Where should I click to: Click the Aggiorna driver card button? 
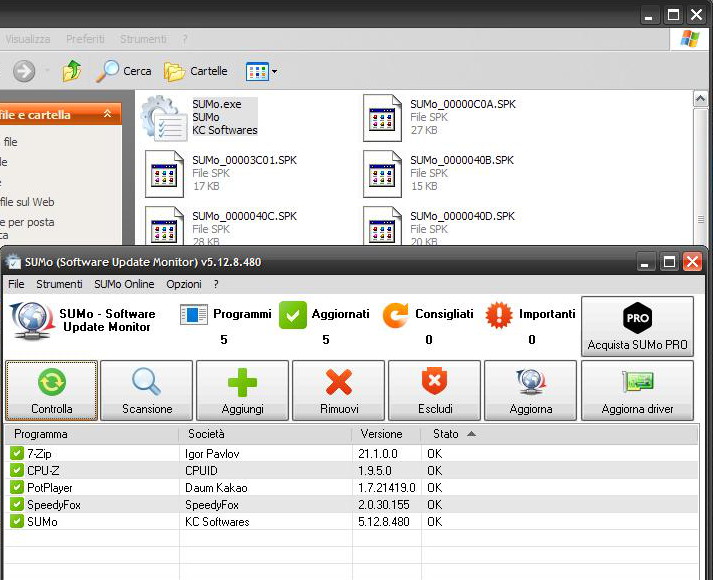[x=637, y=390]
